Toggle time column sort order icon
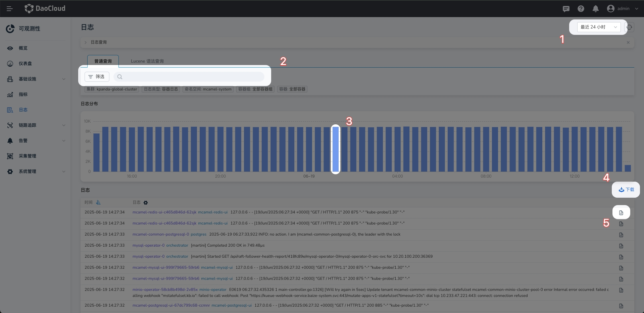This screenshot has width=644, height=313. (98, 203)
